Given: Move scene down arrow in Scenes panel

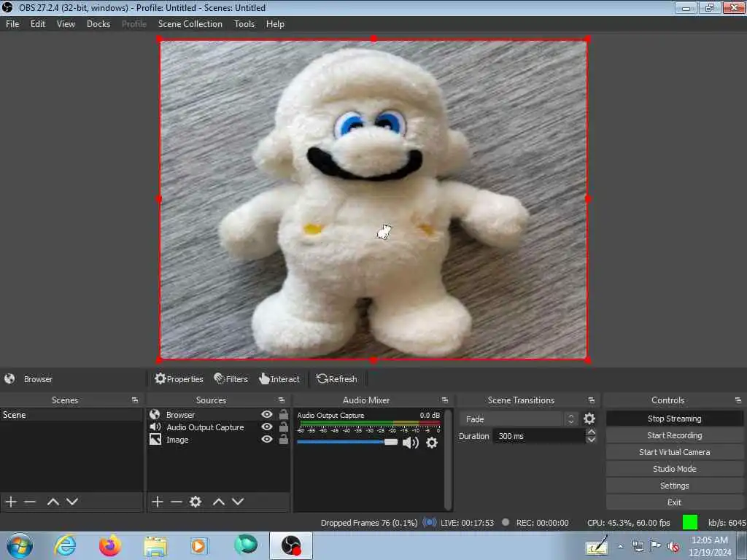Looking at the screenshot, I should (x=72, y=502).
